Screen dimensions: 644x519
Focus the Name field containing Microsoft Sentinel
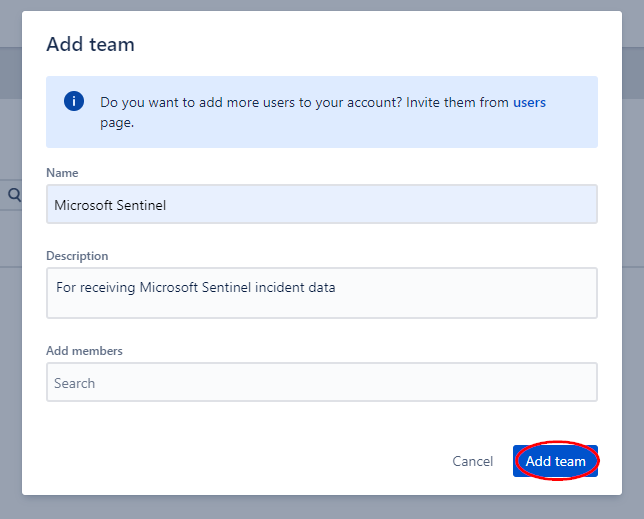[x=322, y=204]
